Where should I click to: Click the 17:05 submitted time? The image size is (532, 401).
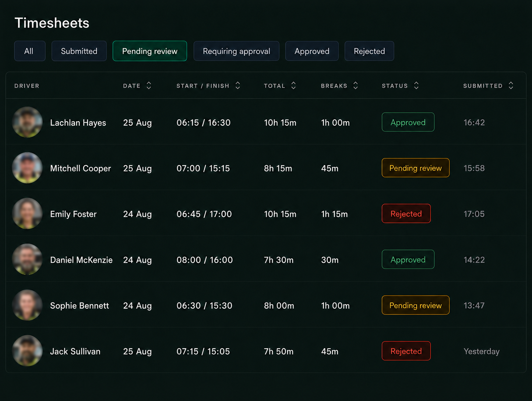click(x=474, y=214)
